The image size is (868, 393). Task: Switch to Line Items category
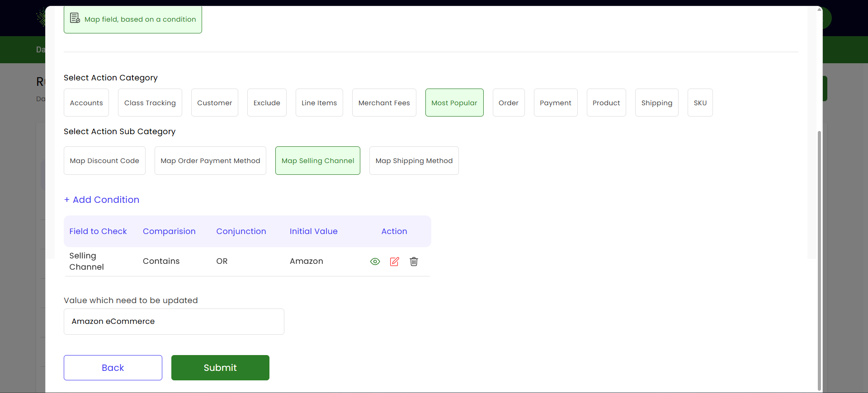pyautogui.click(x=319, y=103)
